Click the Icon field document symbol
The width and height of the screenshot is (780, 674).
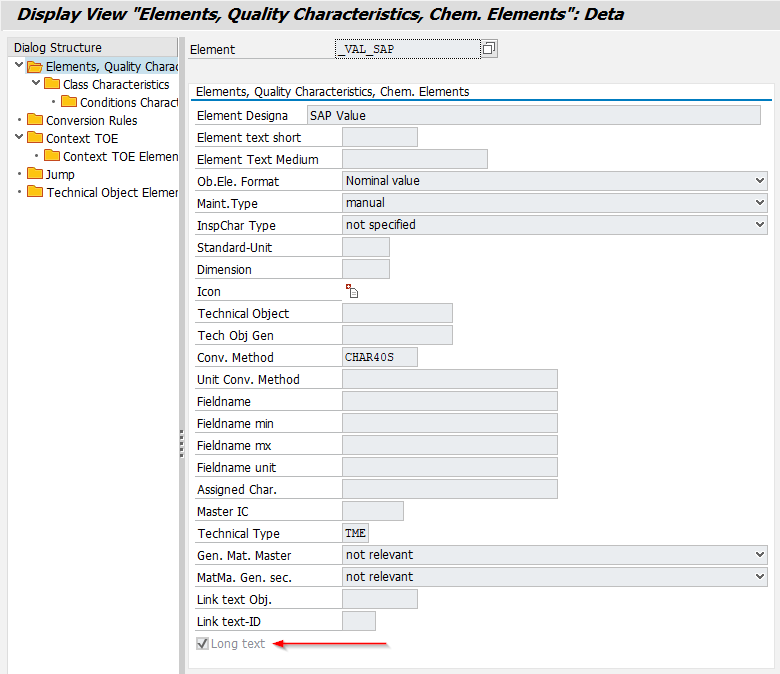pos(351,292)
